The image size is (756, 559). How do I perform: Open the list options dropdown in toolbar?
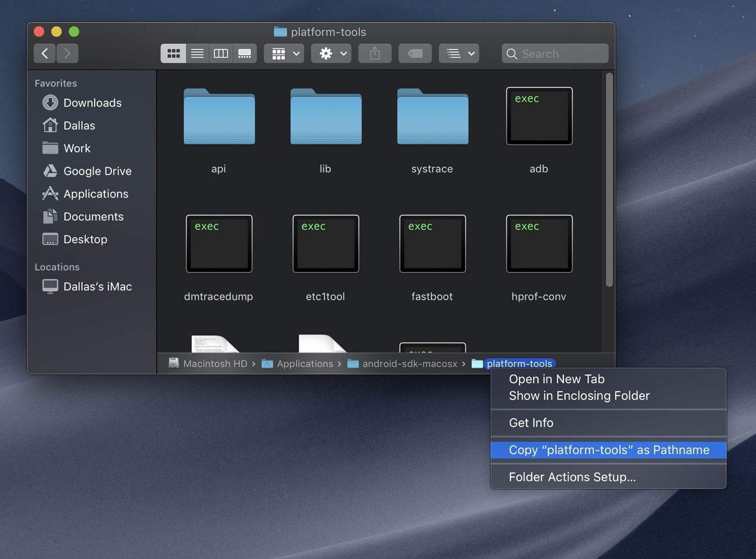(x=459, y=54)
